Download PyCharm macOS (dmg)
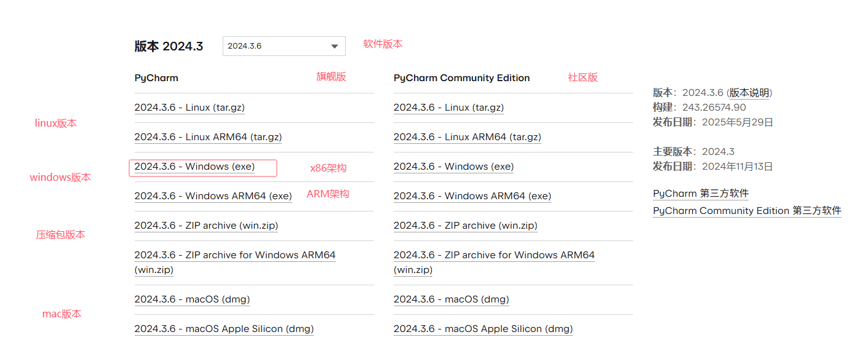Image resolution: width=868 pixels, height=356 pixels. coord(192,299)
